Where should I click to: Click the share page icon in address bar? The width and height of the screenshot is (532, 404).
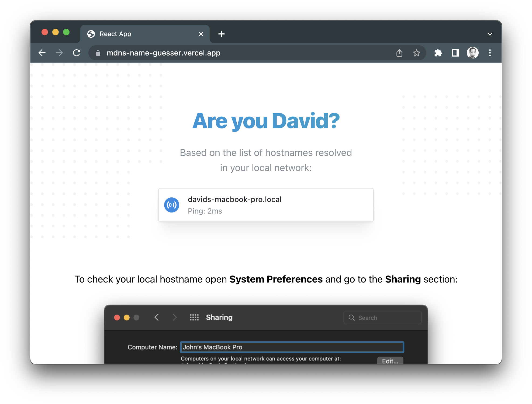pos(399,53)
